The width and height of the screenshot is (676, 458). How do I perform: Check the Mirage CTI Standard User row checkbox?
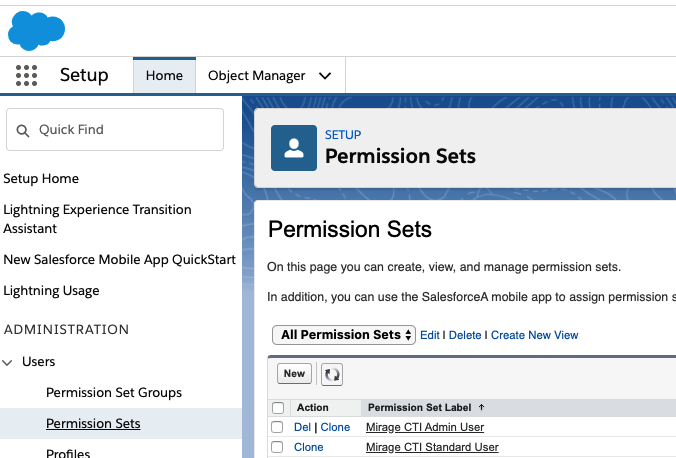[x=277, y=447]
